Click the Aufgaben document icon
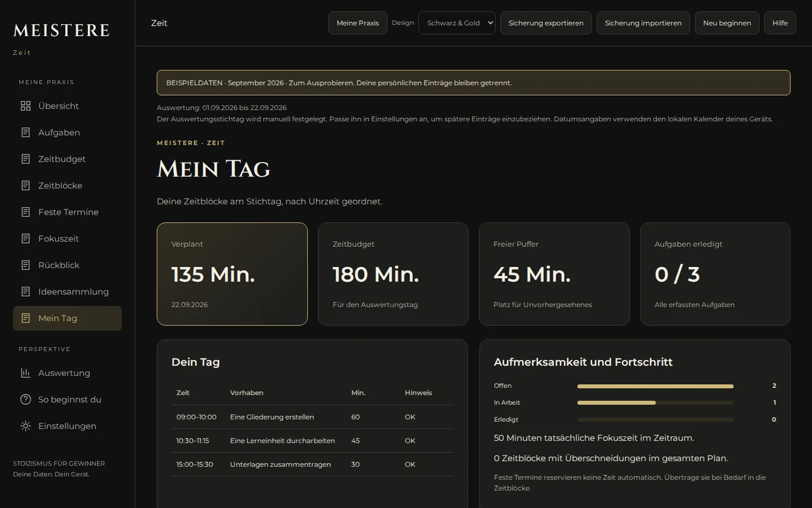 (x=26, y=132)
